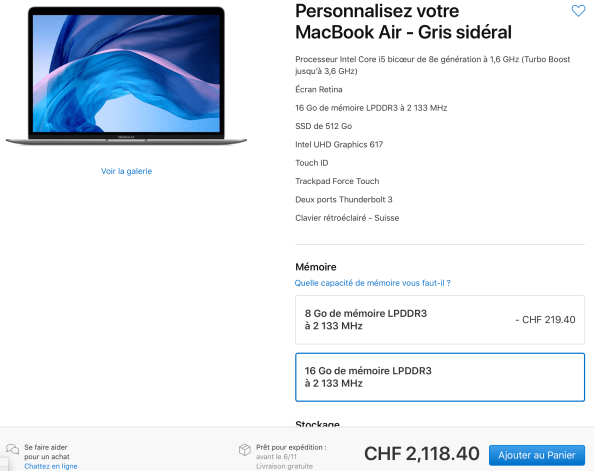Click 'Se faire aider pour un achat' text
Image resolution: width=594 pixels, height=471 pixels.
click(47, 452)
